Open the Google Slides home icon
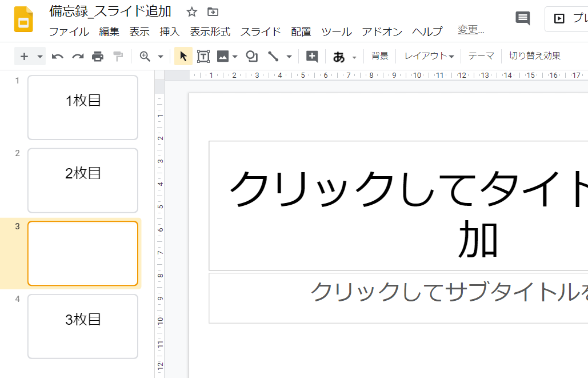 coord(23,19)
